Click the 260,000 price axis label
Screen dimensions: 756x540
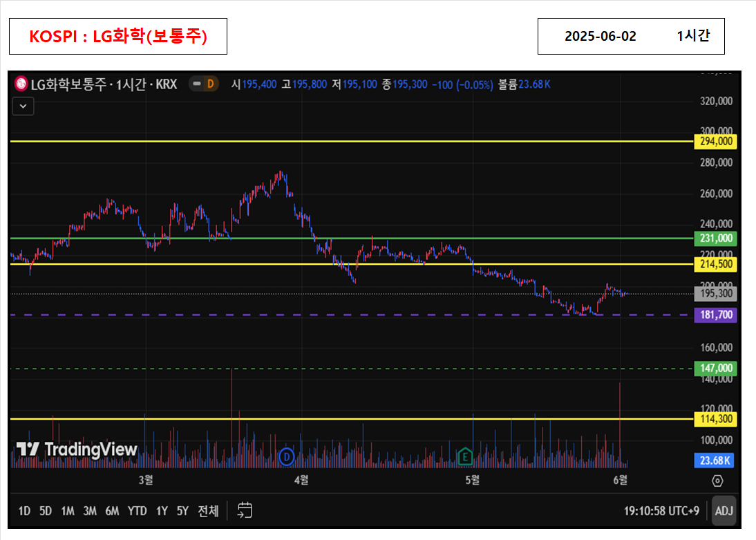click(x=716, y=194)
